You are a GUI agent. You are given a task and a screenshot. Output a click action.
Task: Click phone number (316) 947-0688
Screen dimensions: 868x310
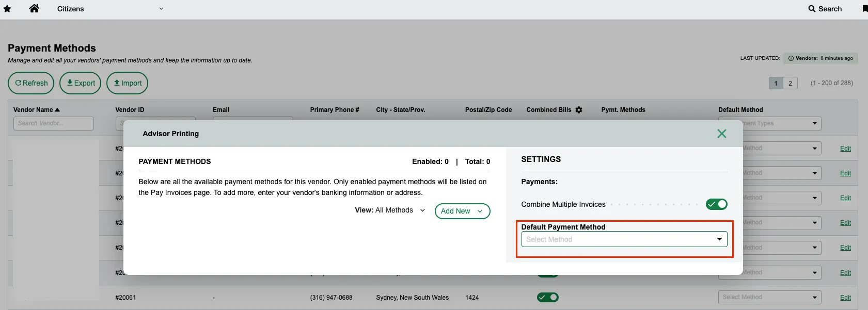[x=332, y=298]
